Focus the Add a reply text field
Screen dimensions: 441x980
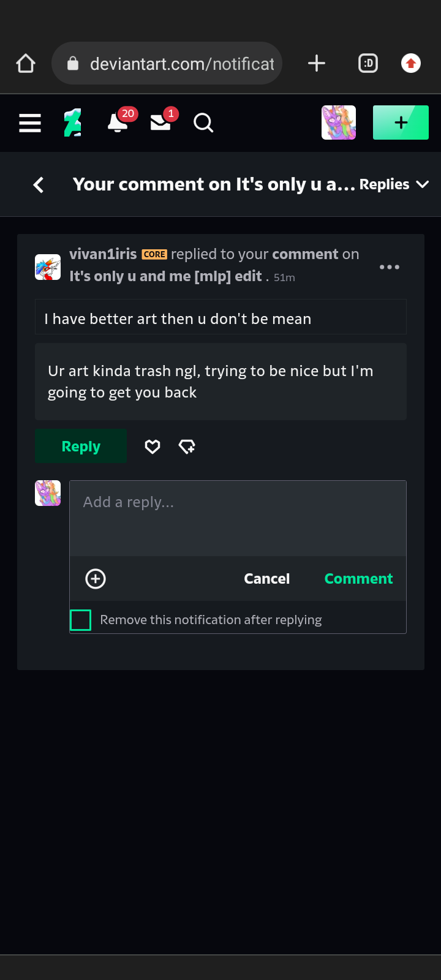click(238, 518)
